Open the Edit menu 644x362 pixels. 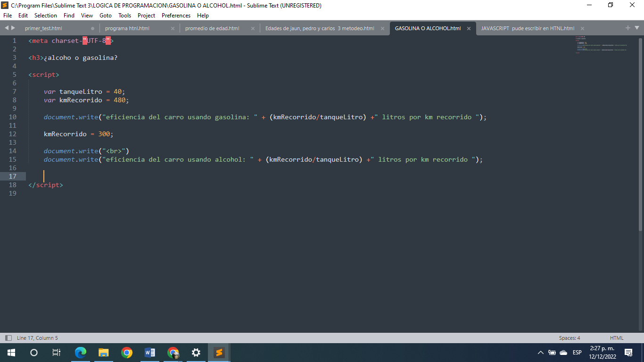click(x=23, y=16)
